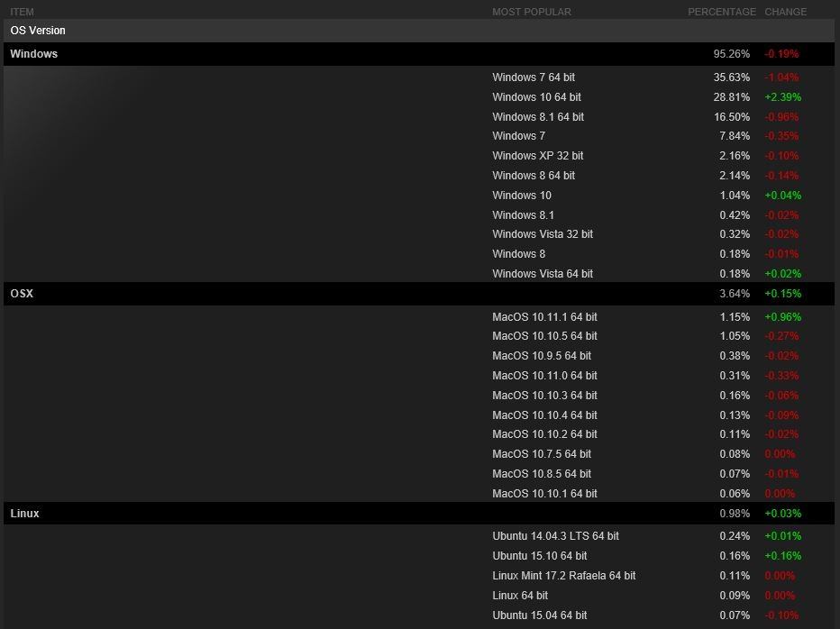The width and height of the screenshot is (840, 629).
Task: Expand the Windows category row
Action: 34,54
